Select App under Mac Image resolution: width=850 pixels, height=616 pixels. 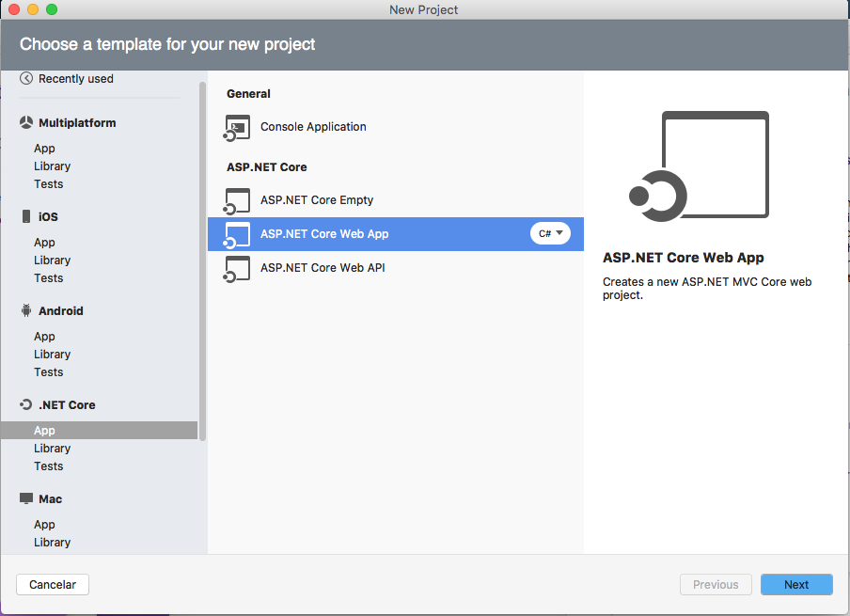44,525
